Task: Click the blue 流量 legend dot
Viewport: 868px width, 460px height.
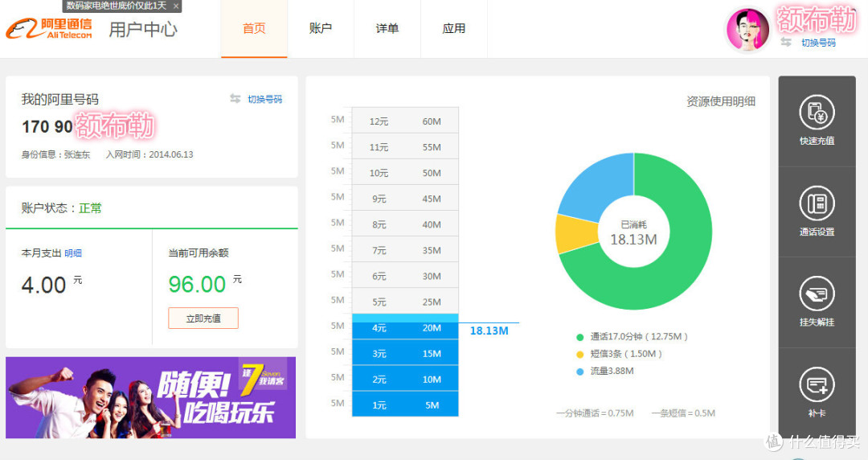Action: [x=579, y=372]
